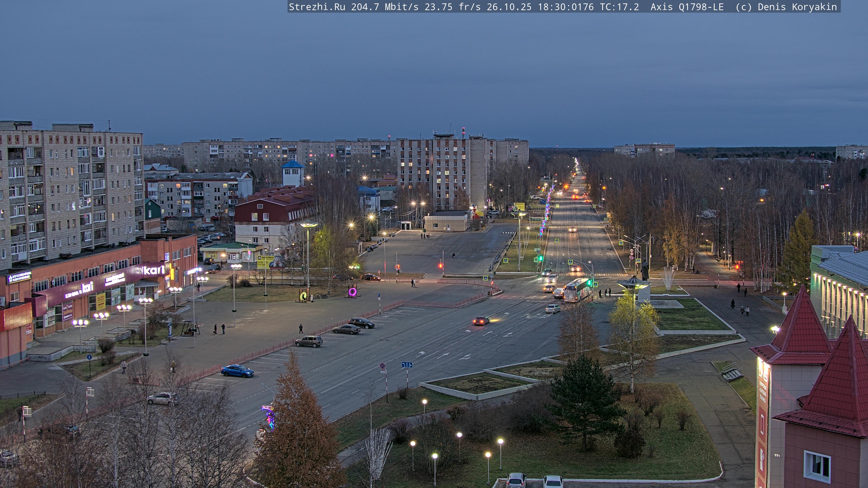Click the statue monument by the road
Image resolution: width=868 pixels, height=488 pixels.
645,270
